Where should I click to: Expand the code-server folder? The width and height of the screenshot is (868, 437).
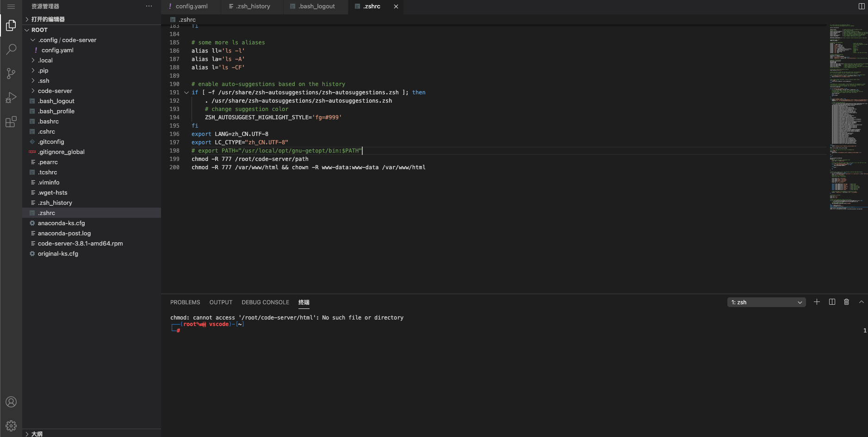(x=92, y=91)
